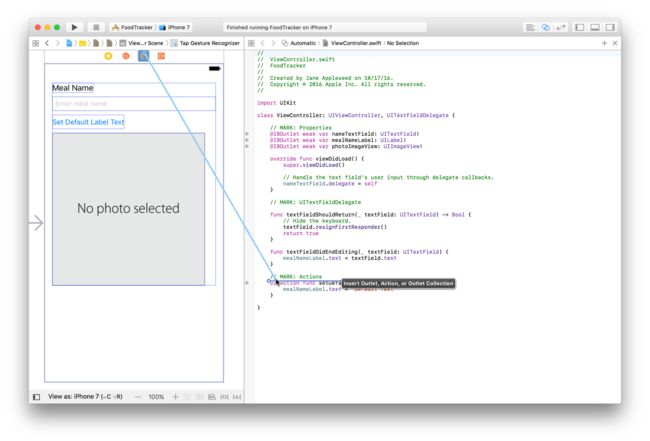Viewport: 650px width, 441px height.
Task: Show the Assistant editor
Action: 546,27
